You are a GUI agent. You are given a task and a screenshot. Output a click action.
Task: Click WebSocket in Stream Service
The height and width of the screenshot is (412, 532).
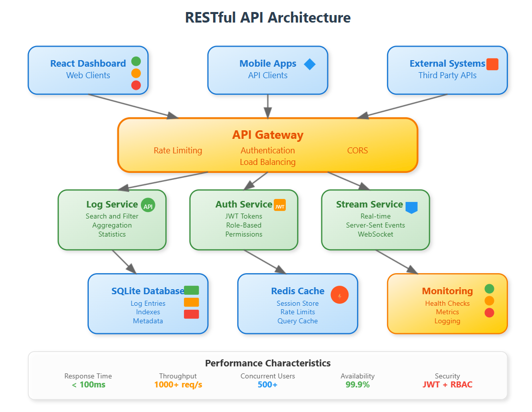tap(376, 234)
